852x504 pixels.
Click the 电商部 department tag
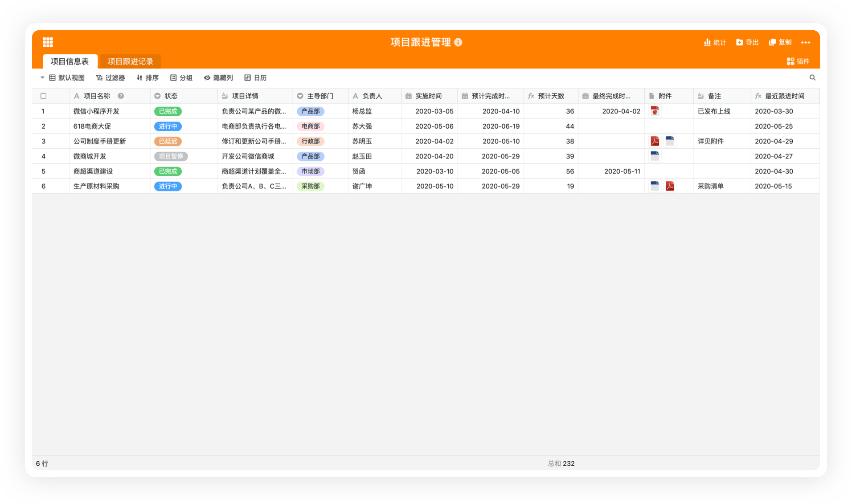click(x=311, y=126)
